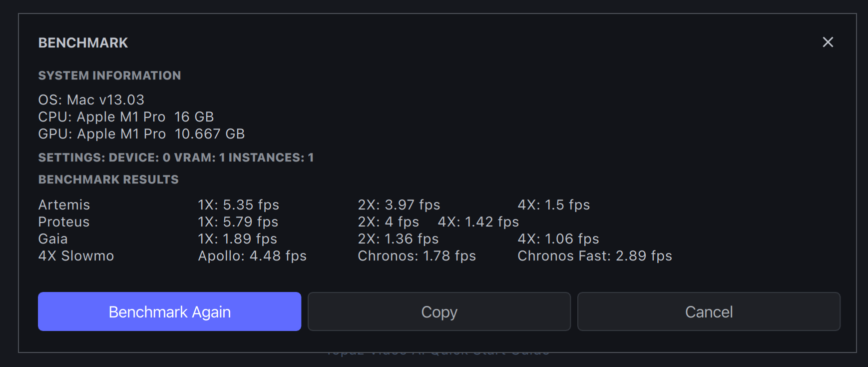Click the 4X Slowmo row label

click(x=76, y=256)
